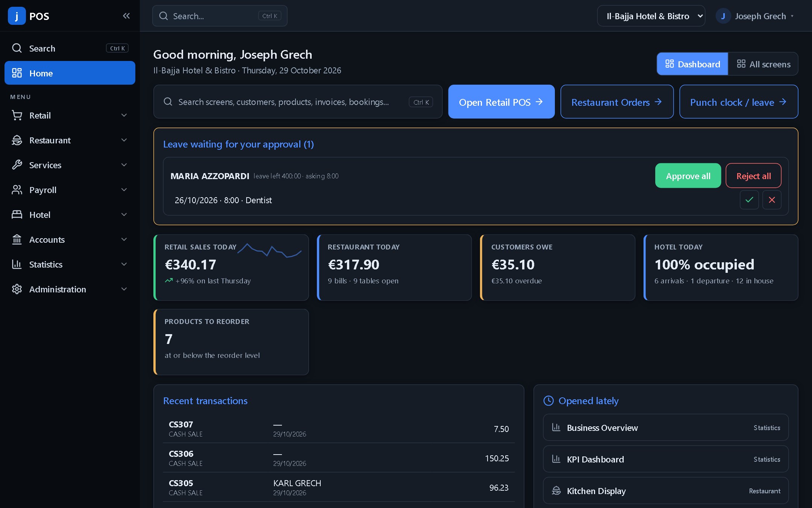Open the Joseph Grech user menu arrow
The width and height of the screenshot is (812, 508).
point(792,16)
